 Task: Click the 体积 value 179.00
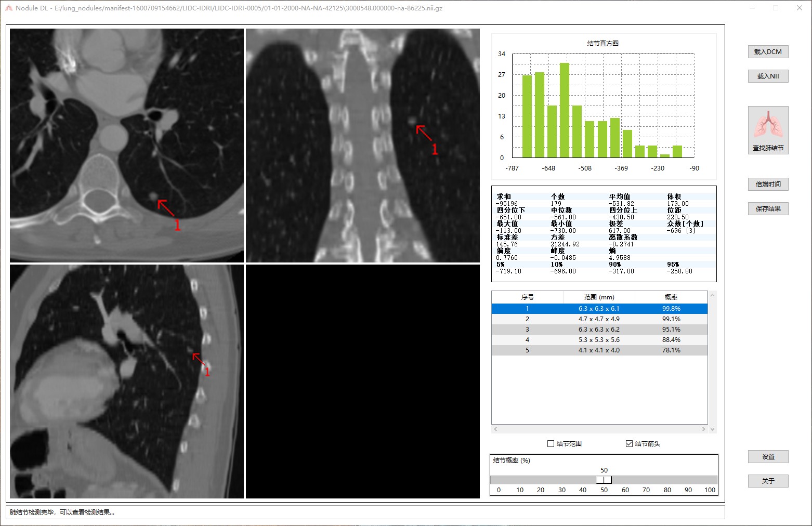click(678, 204)
